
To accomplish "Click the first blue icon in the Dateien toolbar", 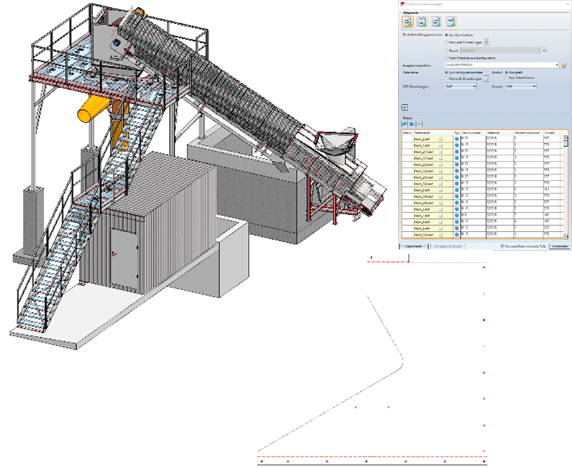I will click(405, 124).
